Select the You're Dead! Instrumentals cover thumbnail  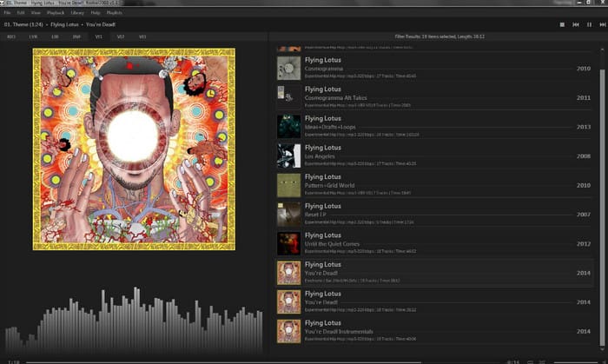[x=288, y=331]
